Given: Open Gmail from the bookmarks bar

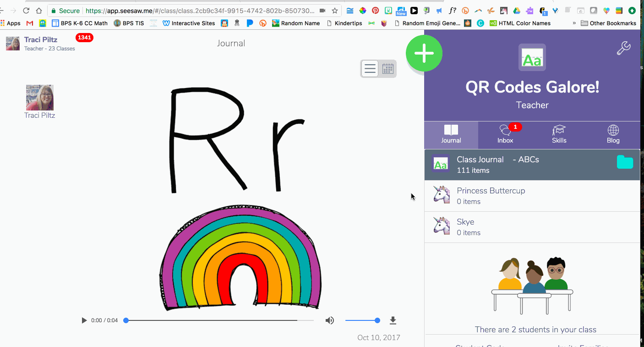Looking at the screenshot, I should pyautogui.click(x=29, y=23).
